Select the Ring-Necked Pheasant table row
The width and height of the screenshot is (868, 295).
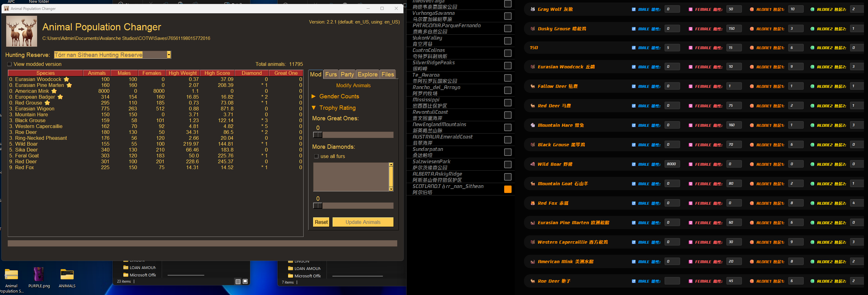coord(155,138)
